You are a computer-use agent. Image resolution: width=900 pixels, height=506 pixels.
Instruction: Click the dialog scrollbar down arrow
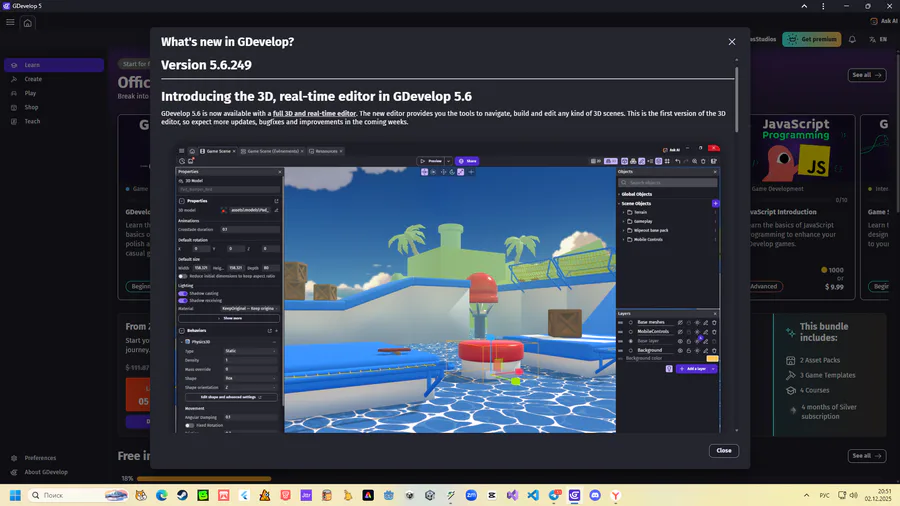736,430
